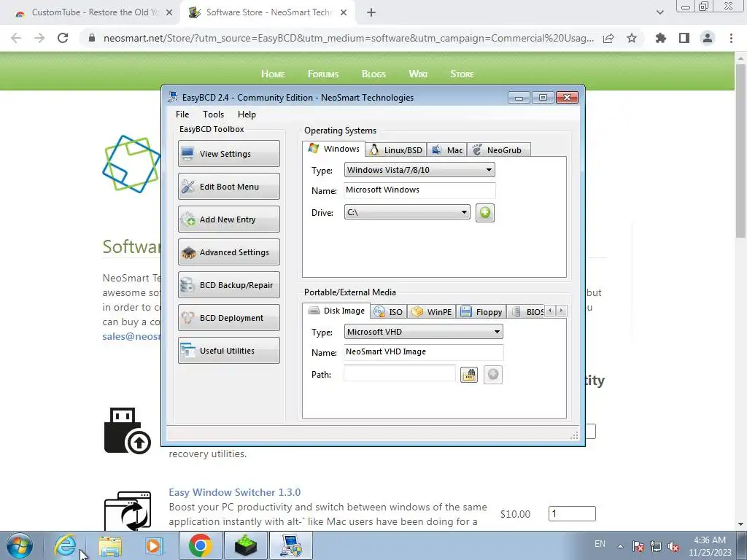This screenshot has height=560, width=747.
Task: Switch to the Linux/BSD tab
Action: pos(396,150)
